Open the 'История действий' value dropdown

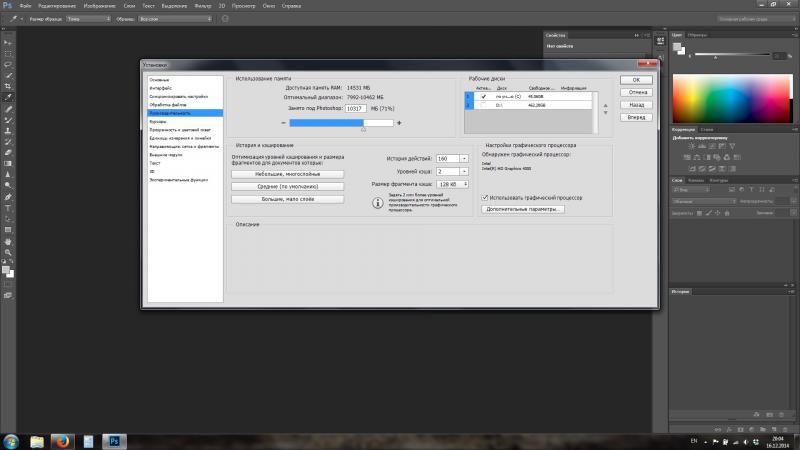pos(464,159)
